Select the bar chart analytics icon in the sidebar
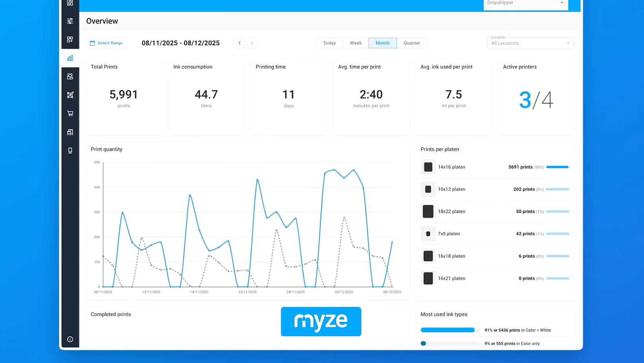 point(70,58)
